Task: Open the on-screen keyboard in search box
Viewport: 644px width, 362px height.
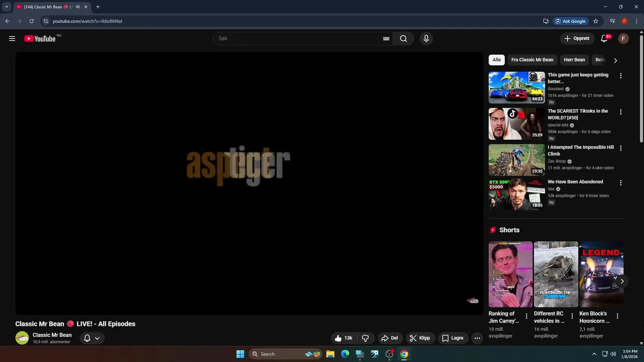Action: click(386, 39)
